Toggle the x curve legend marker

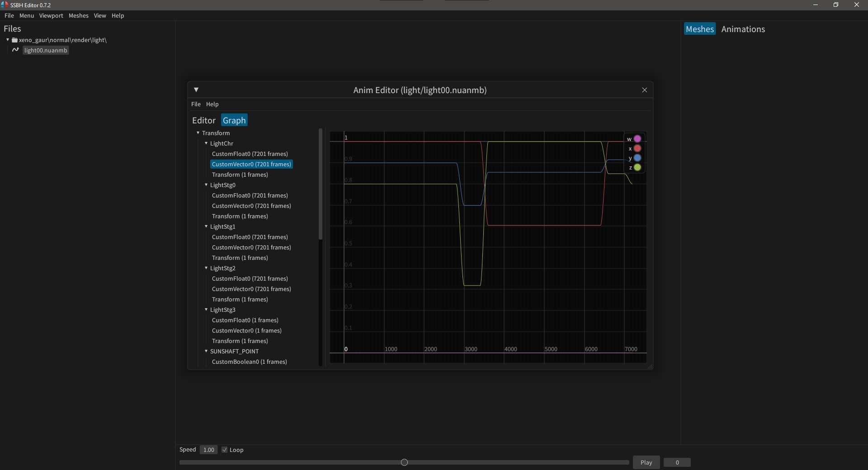(x=637, y=148)
